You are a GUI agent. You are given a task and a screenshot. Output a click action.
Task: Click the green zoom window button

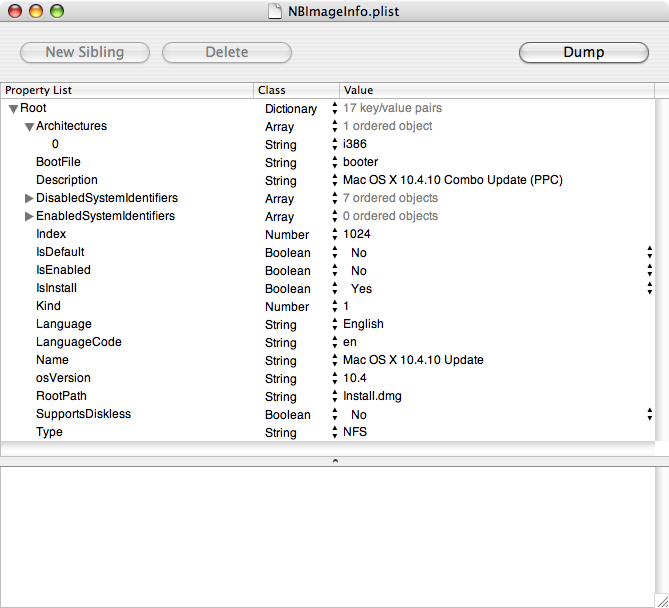pyautogui.click(x=57, y=11)
